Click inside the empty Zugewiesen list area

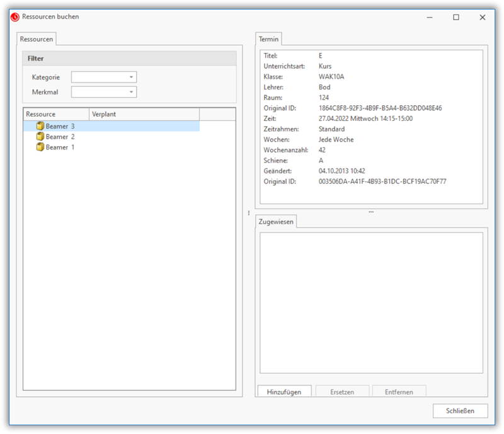click(371, 302)
